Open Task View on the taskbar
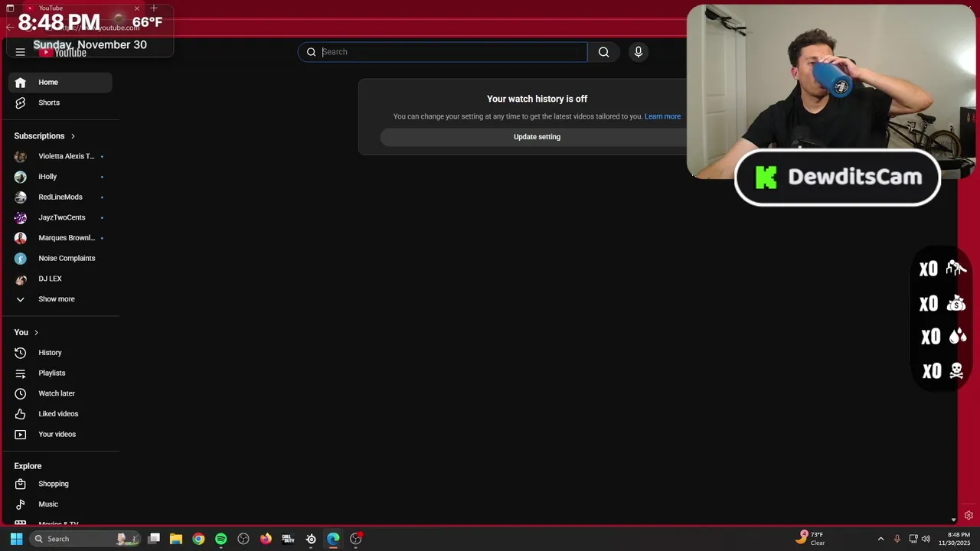980x551 pixels. [154, 539]
